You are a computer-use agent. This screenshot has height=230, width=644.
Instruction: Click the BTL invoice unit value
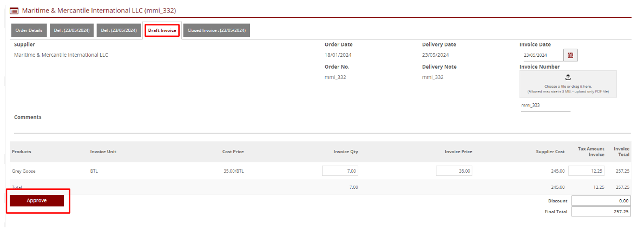pyautogui.click(x=95, y=171)
